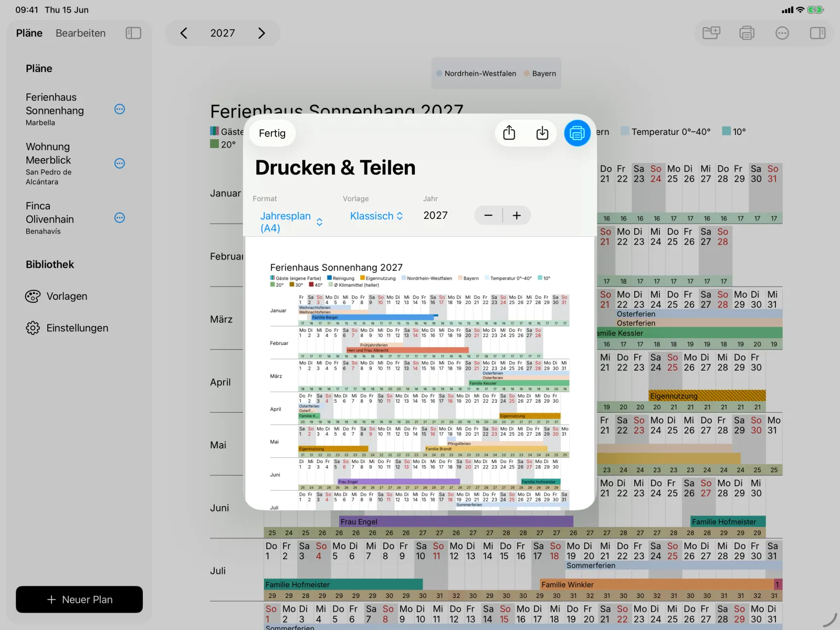This screenshot has height=630, width=840.
Task: Click the Mai month label
Action: pyautogui.click(x=218, y=445)
